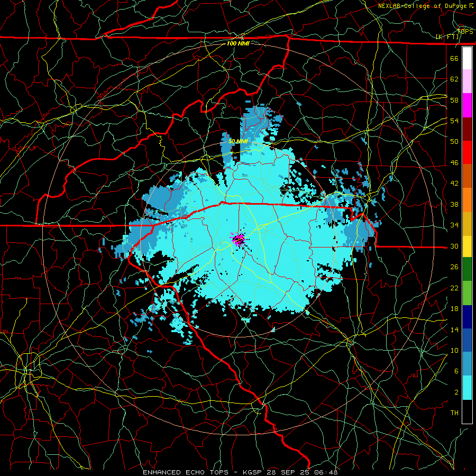476x476 pixels.
Task: Click the 42 legend scale value
Action: (x=454, y=184)
